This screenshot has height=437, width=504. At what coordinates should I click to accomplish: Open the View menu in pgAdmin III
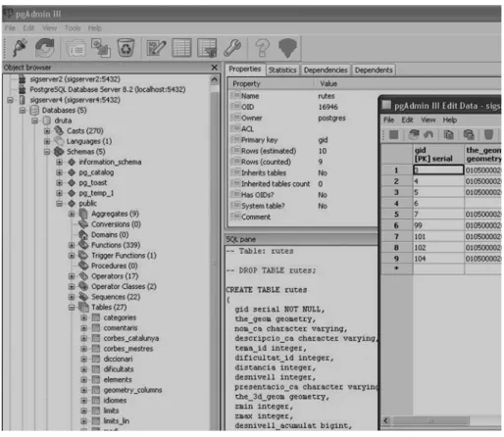49,28
